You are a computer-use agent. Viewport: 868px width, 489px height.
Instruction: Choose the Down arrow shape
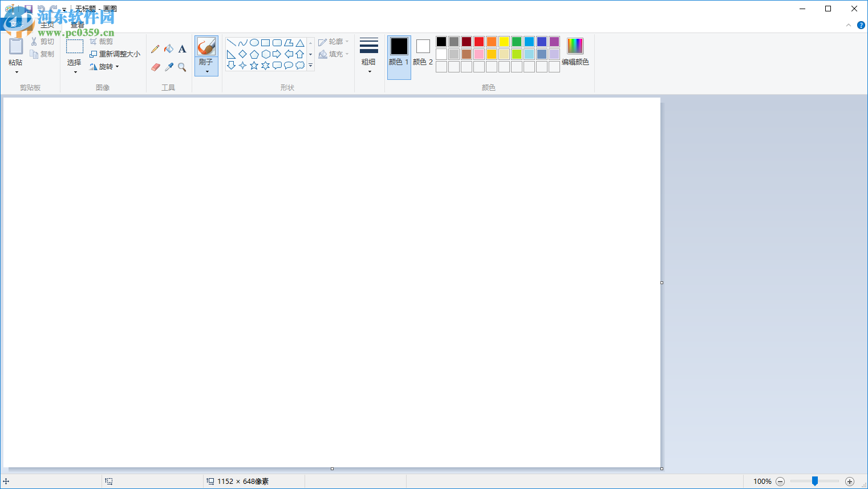click(231, 66)
